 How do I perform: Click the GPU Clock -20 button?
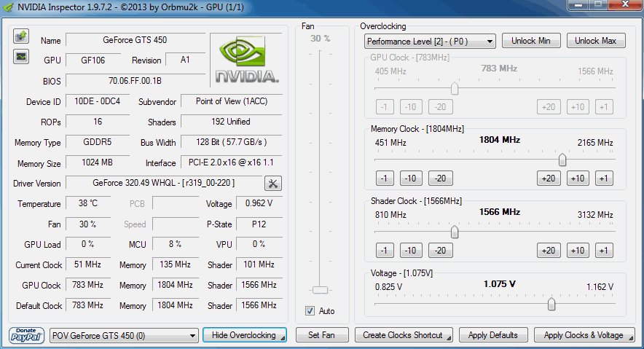pos(440,107)
